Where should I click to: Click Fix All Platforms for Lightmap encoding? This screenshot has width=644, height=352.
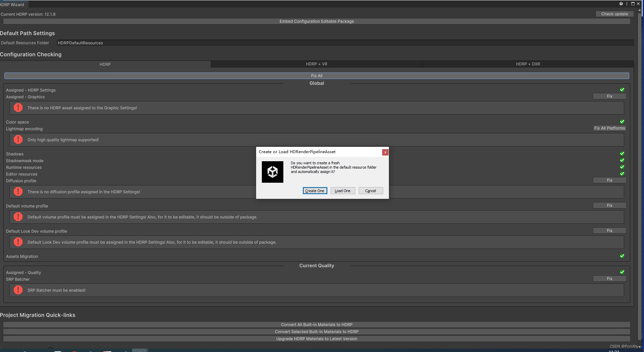pos(609,128)
